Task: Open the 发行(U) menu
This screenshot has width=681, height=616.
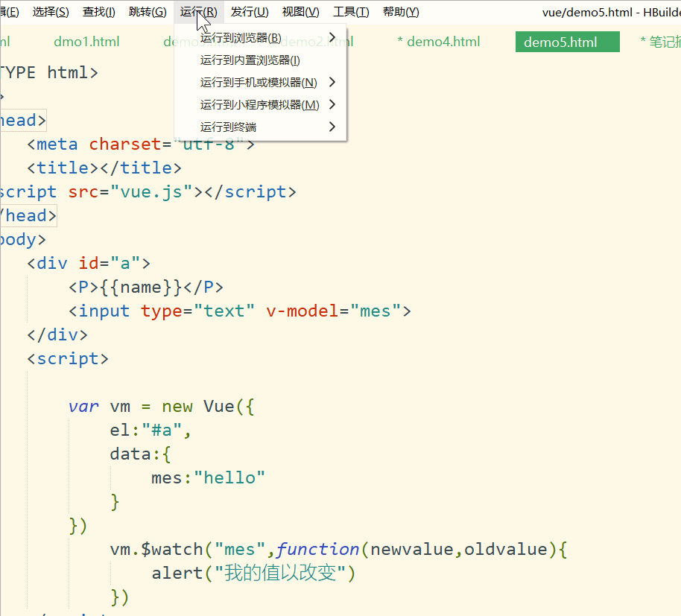Action: [250, 12]
